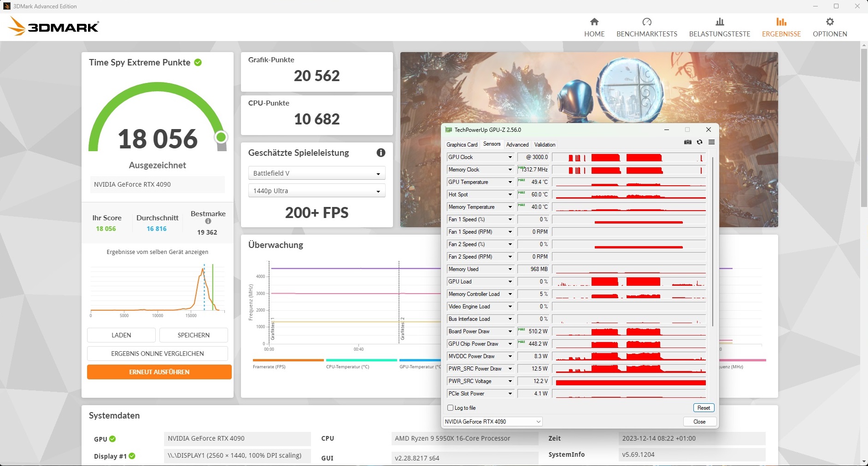The height and width of the screenshot is (466, 868).
Task: Click the info icon beside Geschätzte Spieleleistung
Action: (x=381, y=153)
